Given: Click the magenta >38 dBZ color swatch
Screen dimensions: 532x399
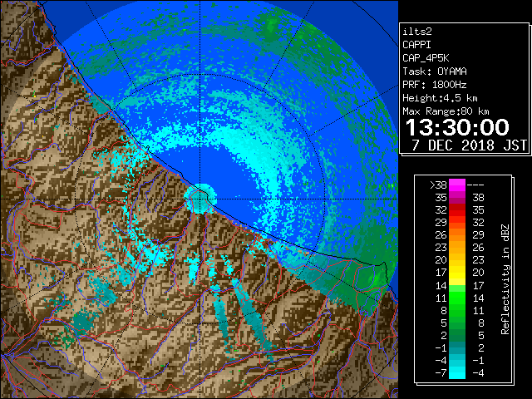Looking at the screenshot, I should 457,185.
